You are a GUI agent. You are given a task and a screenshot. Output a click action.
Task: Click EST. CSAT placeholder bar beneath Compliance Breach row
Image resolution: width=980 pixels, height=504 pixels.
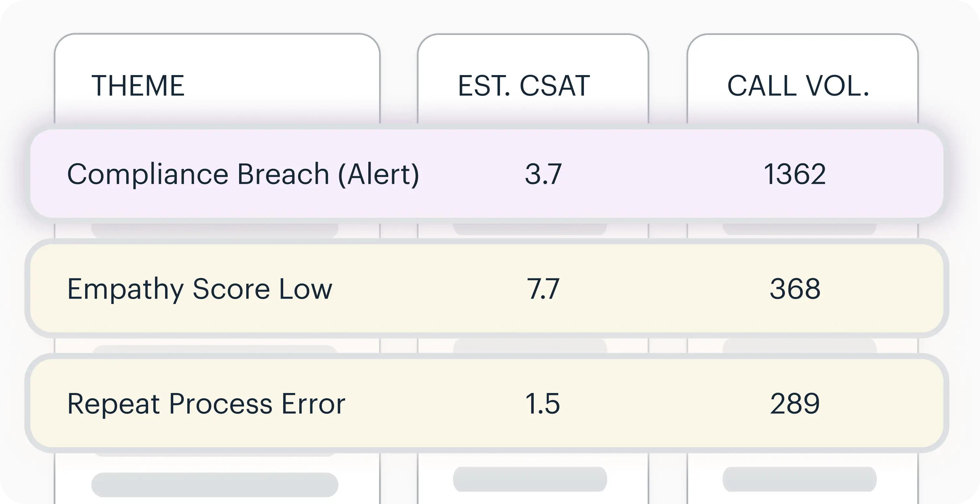[x=530, y=229]
